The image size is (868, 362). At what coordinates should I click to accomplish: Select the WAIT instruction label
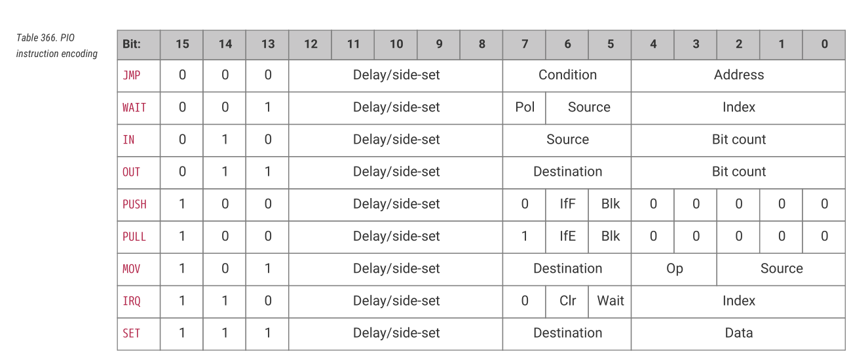pos(134,108)
